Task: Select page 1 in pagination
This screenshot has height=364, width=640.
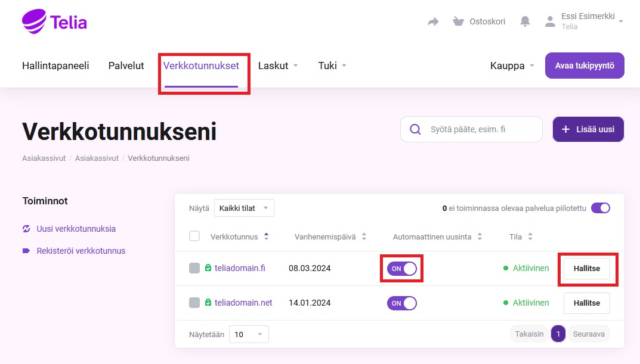Action: pyautogui.click(x=558, y=334)
